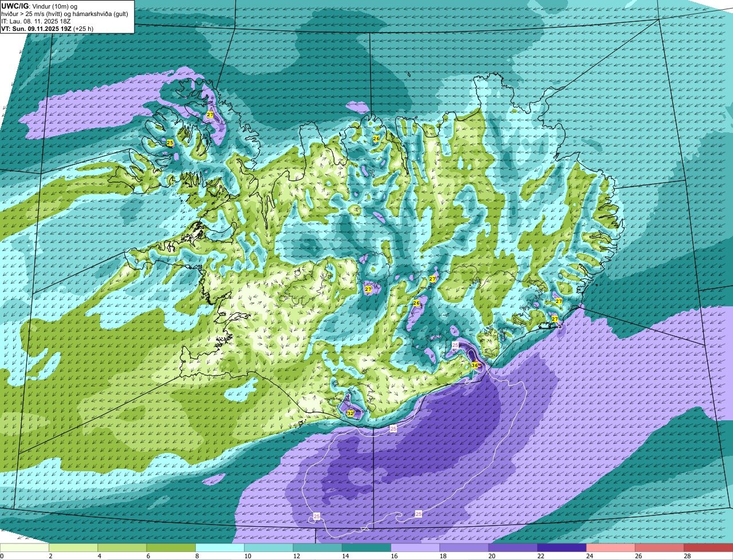Click the 'UWC/IG: Vindur (10m) og' title text
This screenshot has width=733, height=560.
(40, 6)
